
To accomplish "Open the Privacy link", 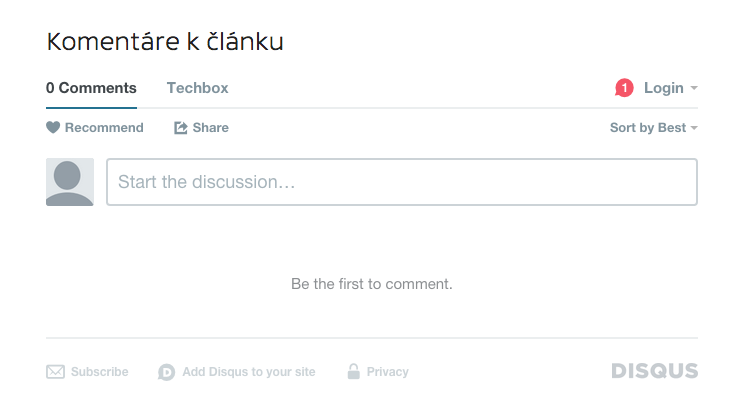I will click(x=387, y=372).
